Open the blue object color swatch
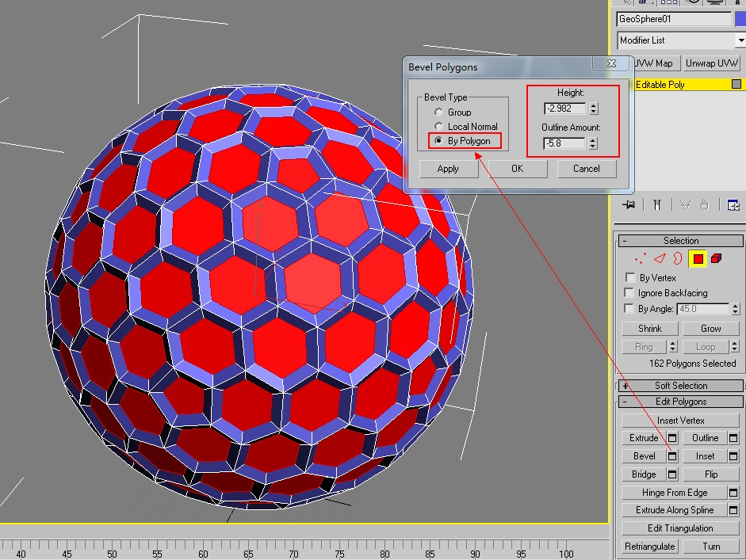The height and width of the screenshot is (560, 746). (x=740, y=19)
